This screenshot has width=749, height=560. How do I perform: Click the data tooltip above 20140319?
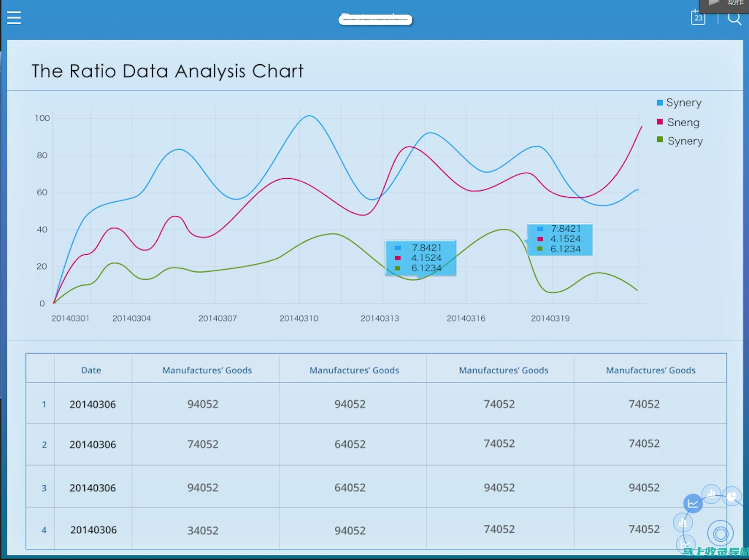pos(560,239)
